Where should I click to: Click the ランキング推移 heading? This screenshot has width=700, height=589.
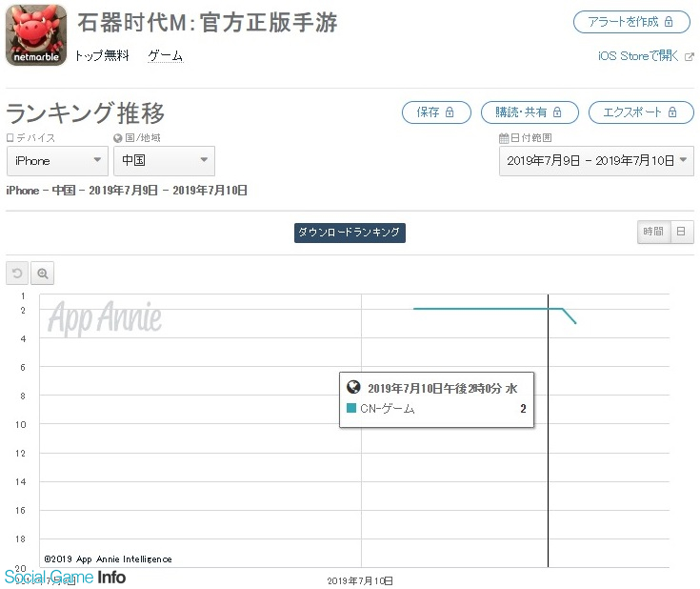point(85,113)
